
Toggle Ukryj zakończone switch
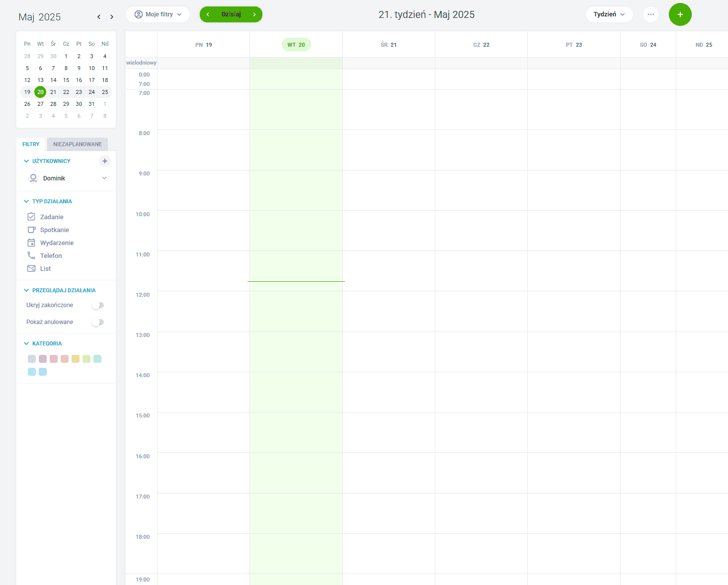pyautogui.click(x=98, y=305)
